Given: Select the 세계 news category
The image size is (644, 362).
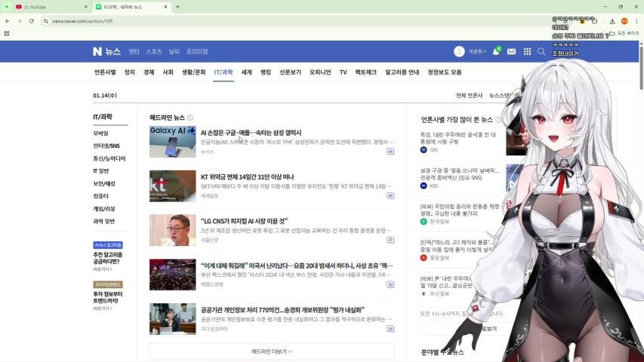Looking at the screenshot, I should [246, 72].
